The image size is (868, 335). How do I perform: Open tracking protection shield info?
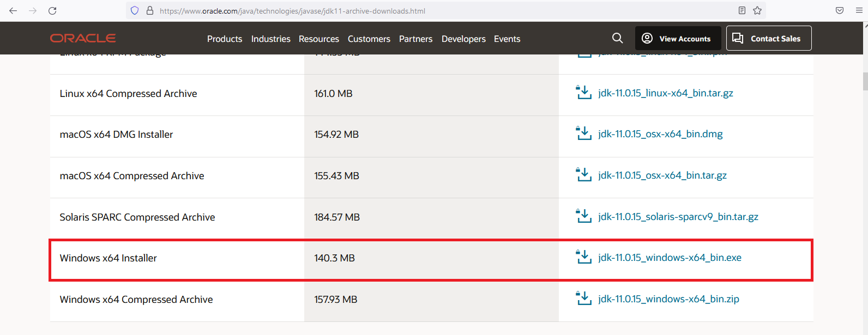click(x=135, y=11)
